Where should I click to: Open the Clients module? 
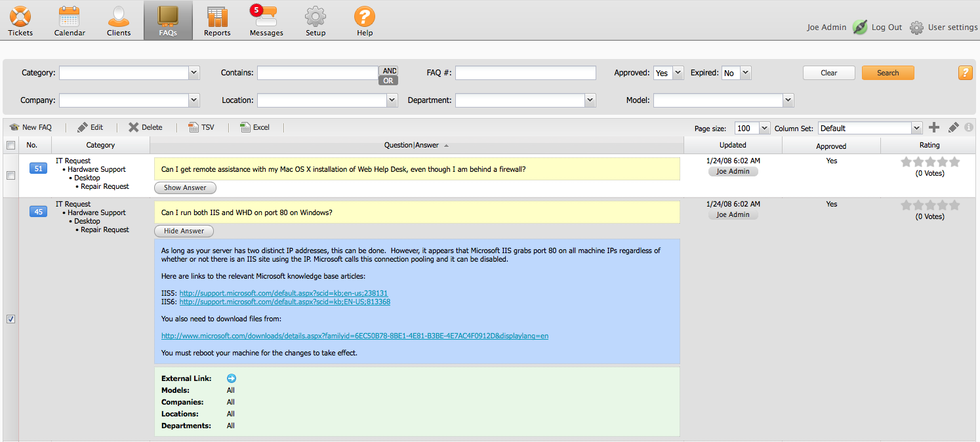click(119, 21)
